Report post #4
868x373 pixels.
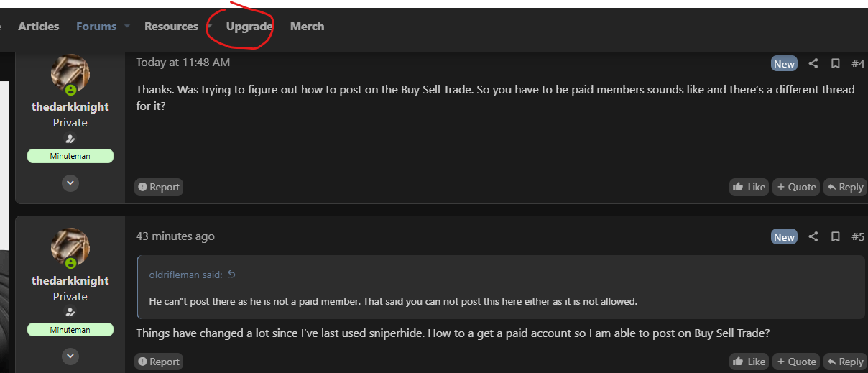pyautogui.click(x=158, y=187)
